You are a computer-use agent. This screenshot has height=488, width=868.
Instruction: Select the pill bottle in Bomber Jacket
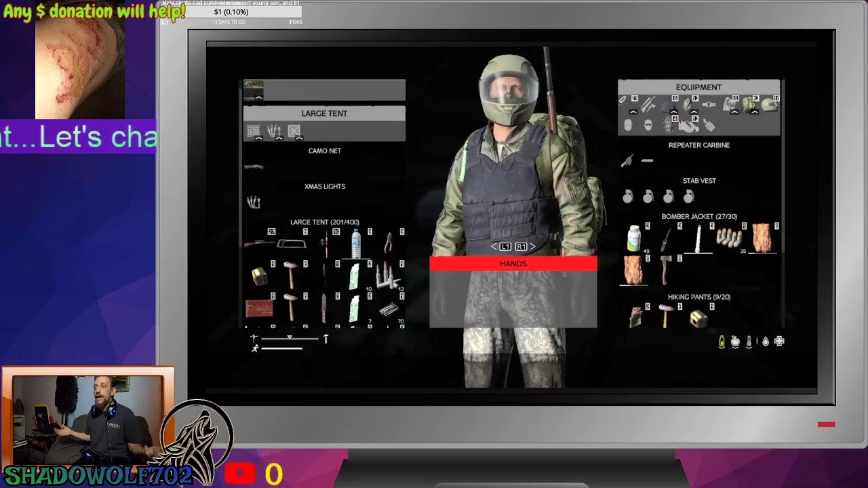point(634,239)
